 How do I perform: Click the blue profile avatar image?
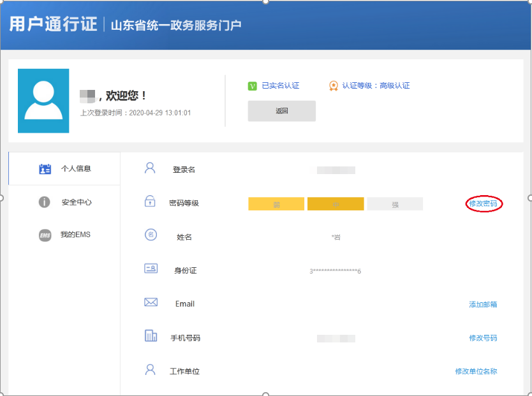coord(43,100)
